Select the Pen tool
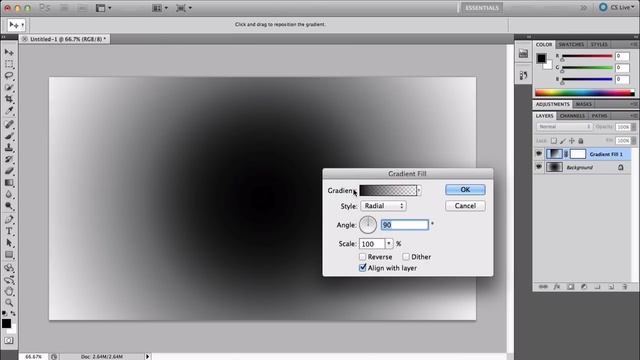This screenshot has width=640, height=360. 9,220
